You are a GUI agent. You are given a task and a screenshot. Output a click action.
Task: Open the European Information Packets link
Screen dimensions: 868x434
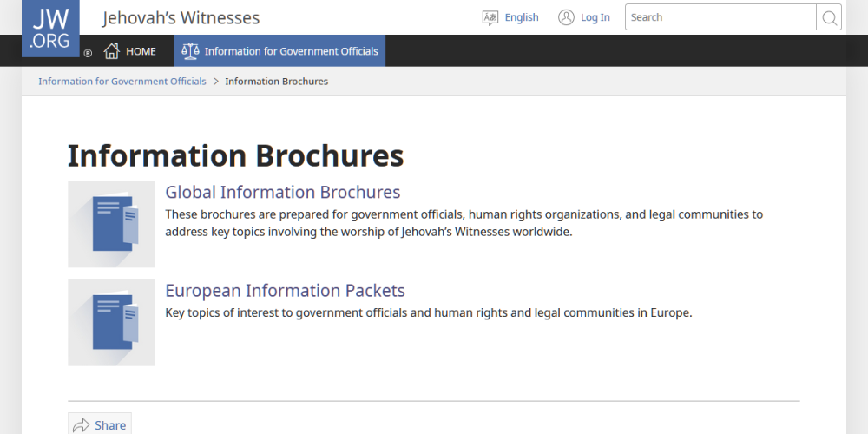[285, 290]
